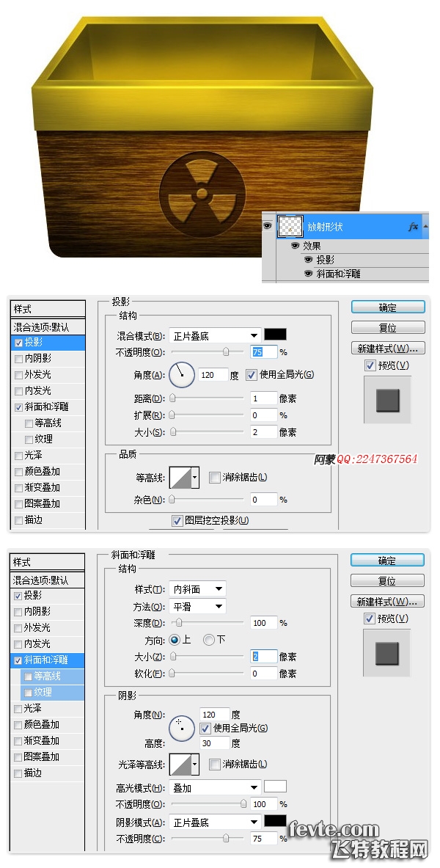Select 混合选项:默认 in 投影 dialog list

(x=48, y=327)
